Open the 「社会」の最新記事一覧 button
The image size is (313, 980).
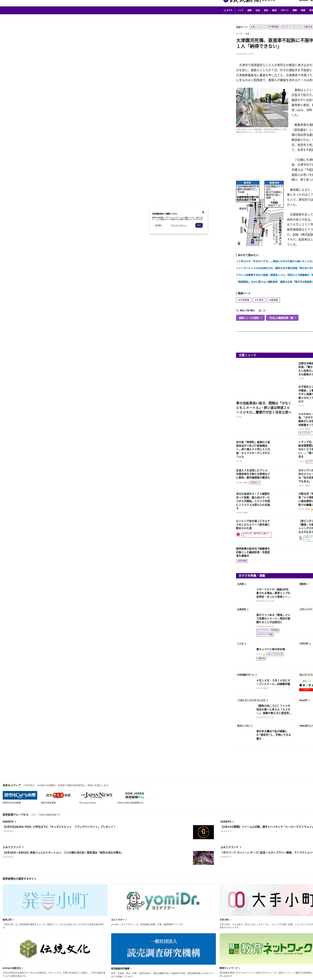tap(282, 318)
